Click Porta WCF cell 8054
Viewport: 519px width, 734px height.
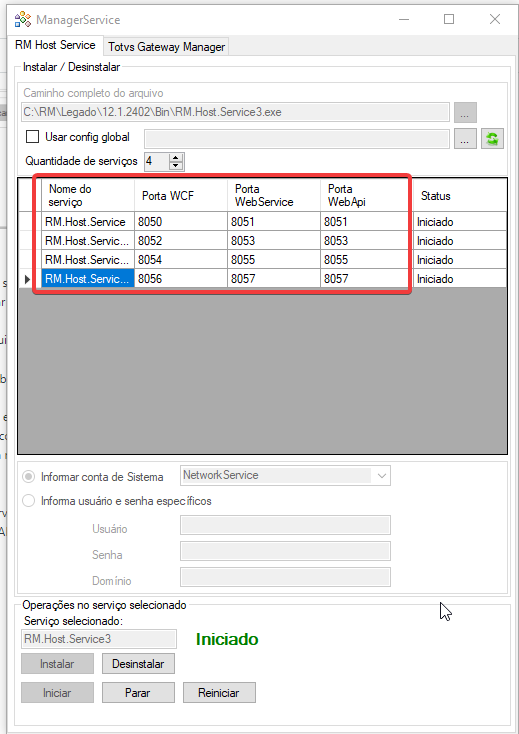[x=181, y=259]
